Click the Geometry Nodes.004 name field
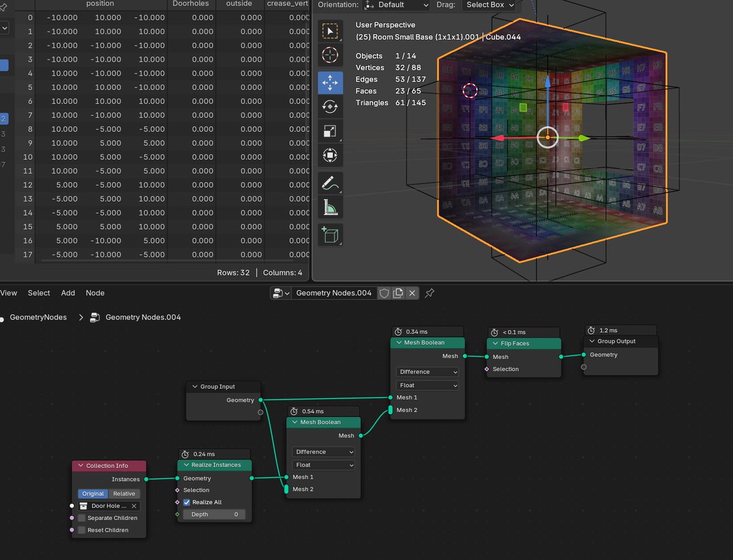 334,293
